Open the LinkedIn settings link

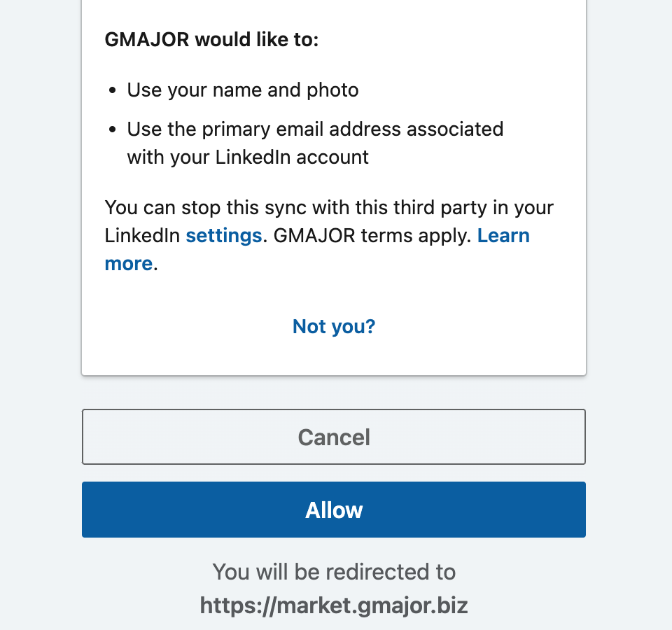[223, 236]
